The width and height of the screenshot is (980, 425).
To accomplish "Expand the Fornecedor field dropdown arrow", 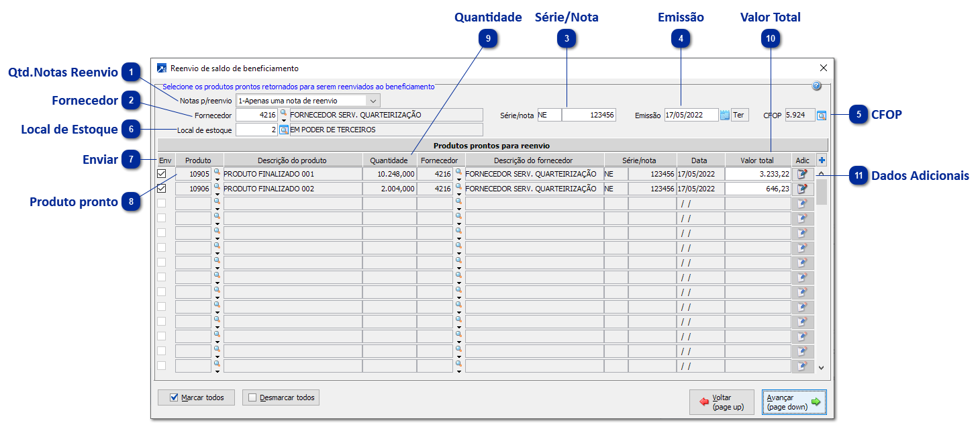I will (x=284, y=120).
